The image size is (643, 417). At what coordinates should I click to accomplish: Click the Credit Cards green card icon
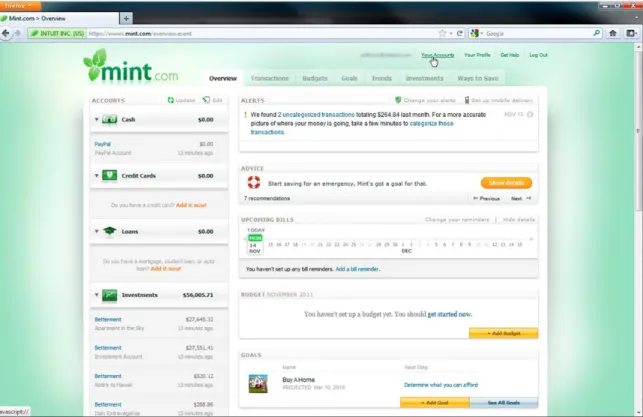(x=109, y=175)
